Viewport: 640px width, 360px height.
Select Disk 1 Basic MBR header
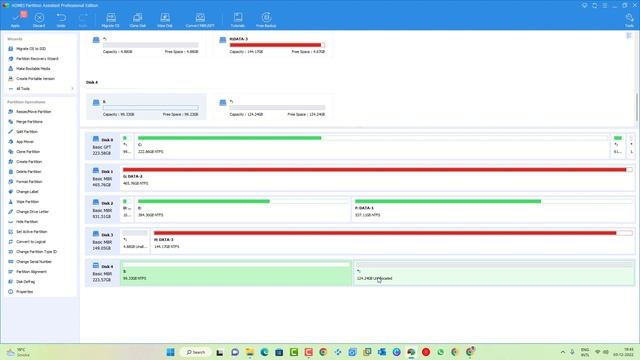coord(102,178)
